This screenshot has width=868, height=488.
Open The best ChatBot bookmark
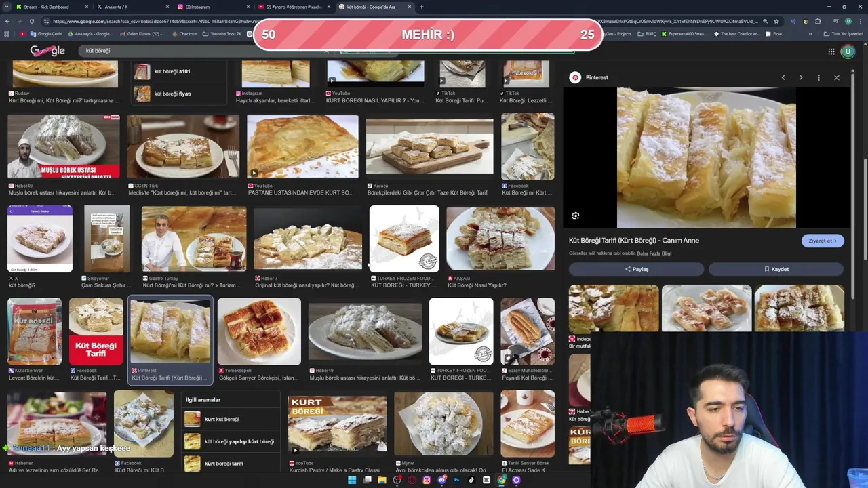click(x=737, y=34)
